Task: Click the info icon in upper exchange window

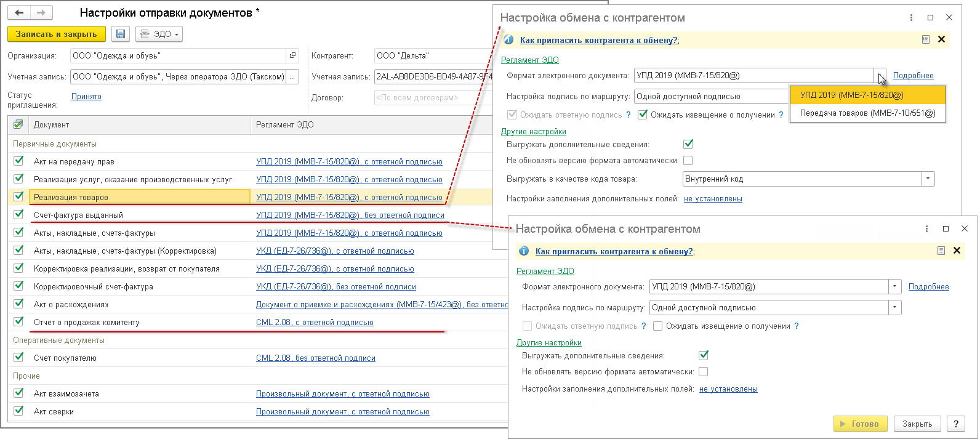Action: pos(508,39)
